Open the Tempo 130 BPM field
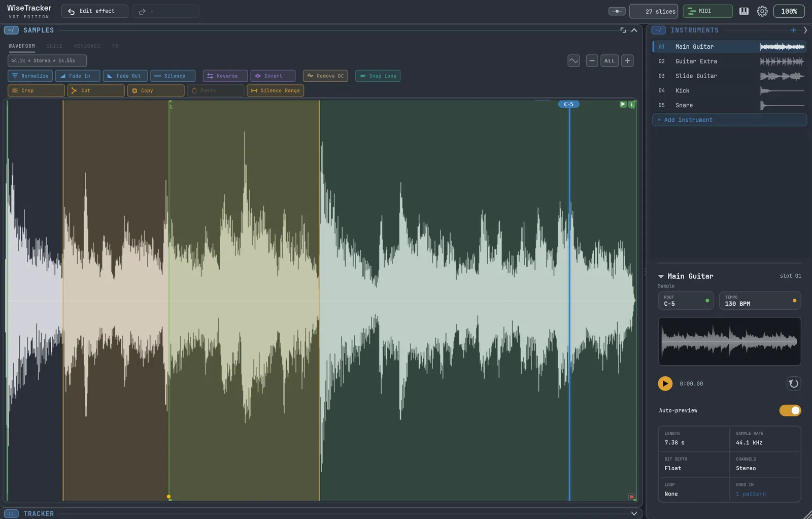 coord(760,301)
